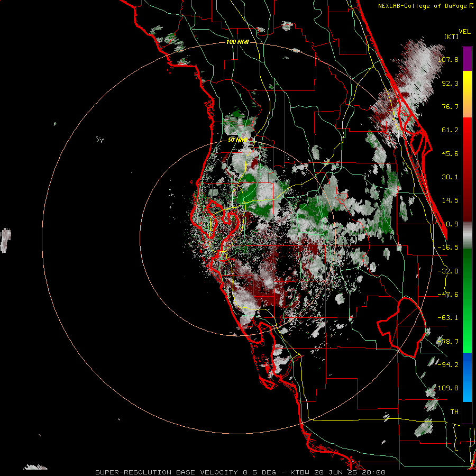Image resolution: width=476 pixels, height=476 pixels.
Task: Click the 100 NMI range ring label
Action: tap(237, 42)
